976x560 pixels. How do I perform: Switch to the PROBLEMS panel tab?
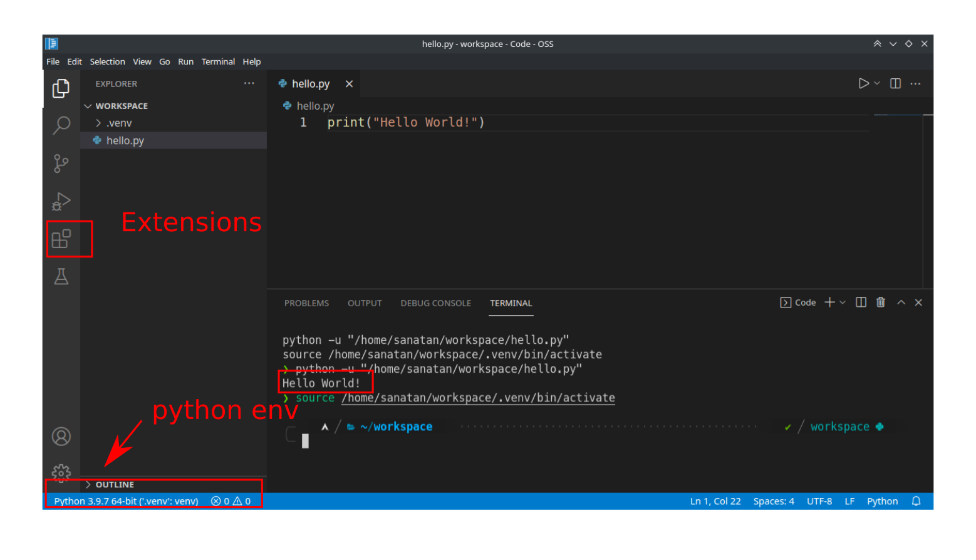pyautogui.click(x=306, y=303)
